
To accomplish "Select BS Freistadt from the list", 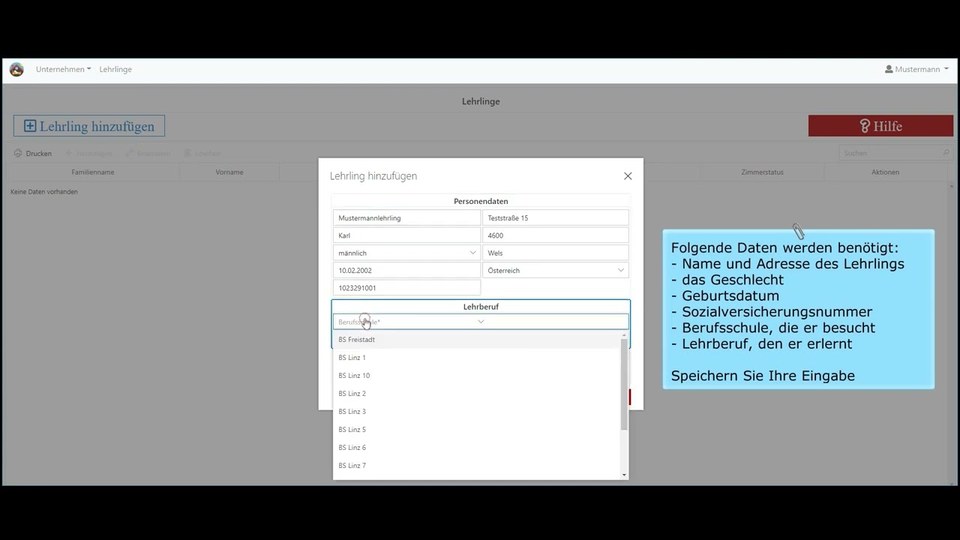I will [476, 339].
